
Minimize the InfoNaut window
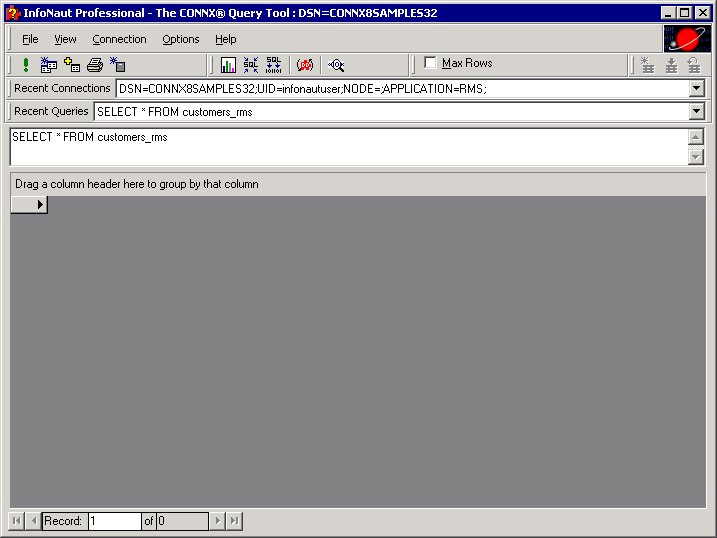[669, 13]
